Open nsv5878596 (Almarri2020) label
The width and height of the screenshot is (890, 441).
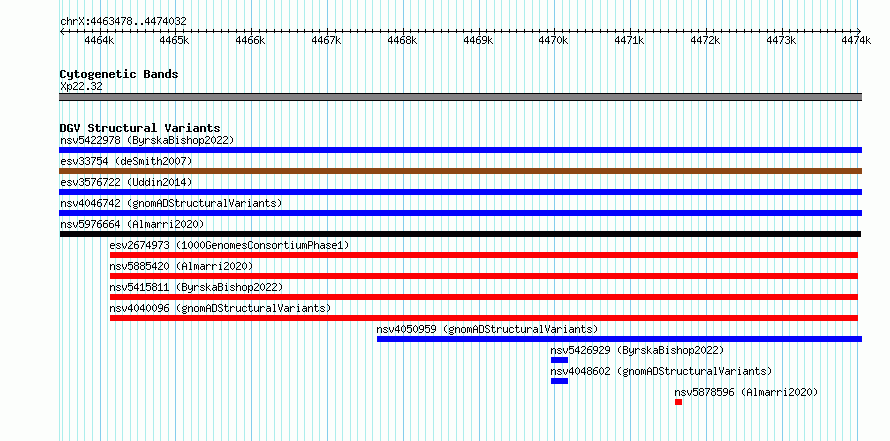click(746, 392)
